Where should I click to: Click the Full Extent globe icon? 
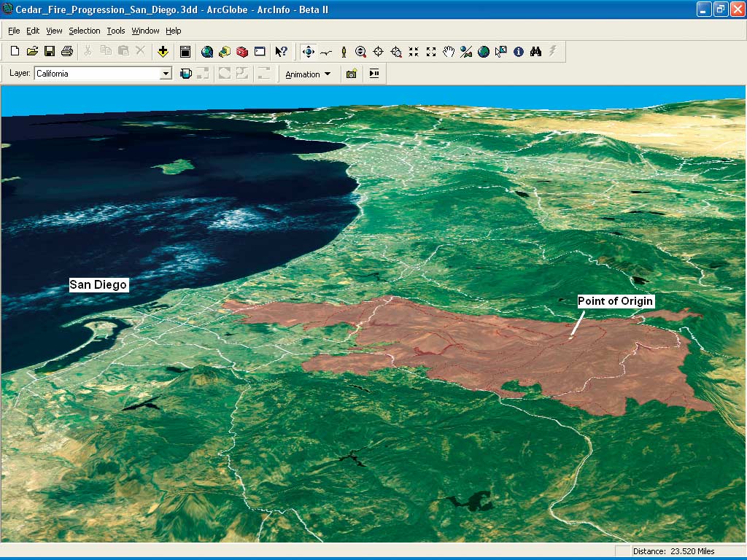point(484,52)
